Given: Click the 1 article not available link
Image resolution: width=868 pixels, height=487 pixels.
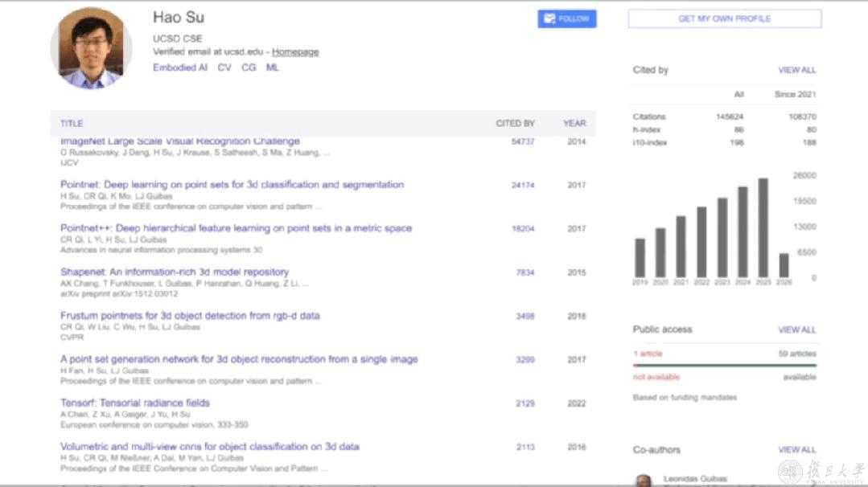Looking at the screenshot, I should click(647, 354).
